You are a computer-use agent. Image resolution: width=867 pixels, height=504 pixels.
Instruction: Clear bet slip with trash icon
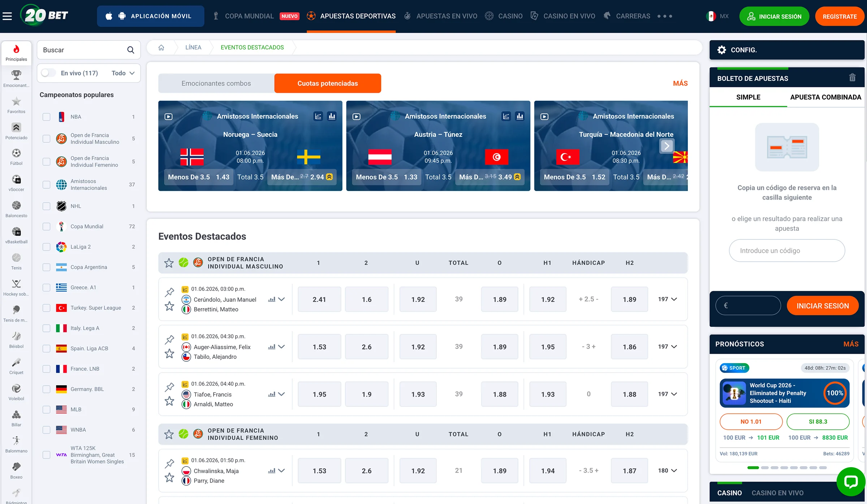(852, 78)
